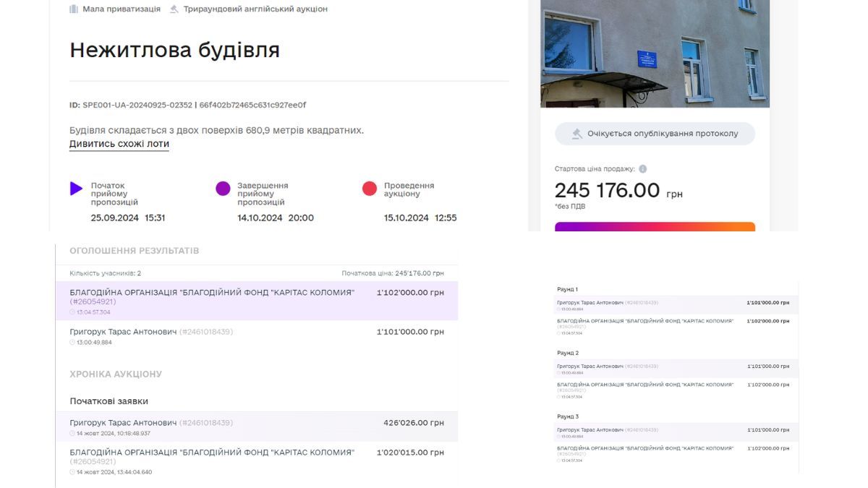868x488 pixels.
Task: Click the Раунд 3 section header
Action: tap(566, 416)
